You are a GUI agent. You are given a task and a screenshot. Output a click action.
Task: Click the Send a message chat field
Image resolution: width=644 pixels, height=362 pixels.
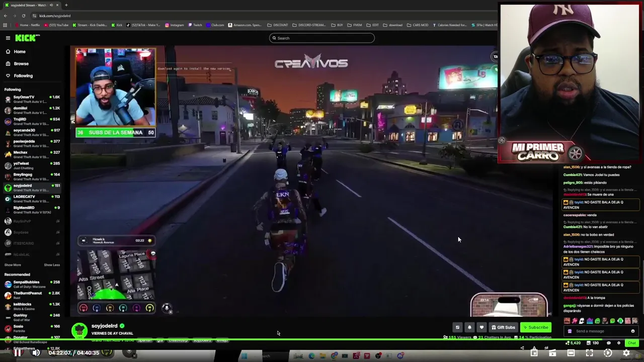pyautogui.click(x=601, y=331)
